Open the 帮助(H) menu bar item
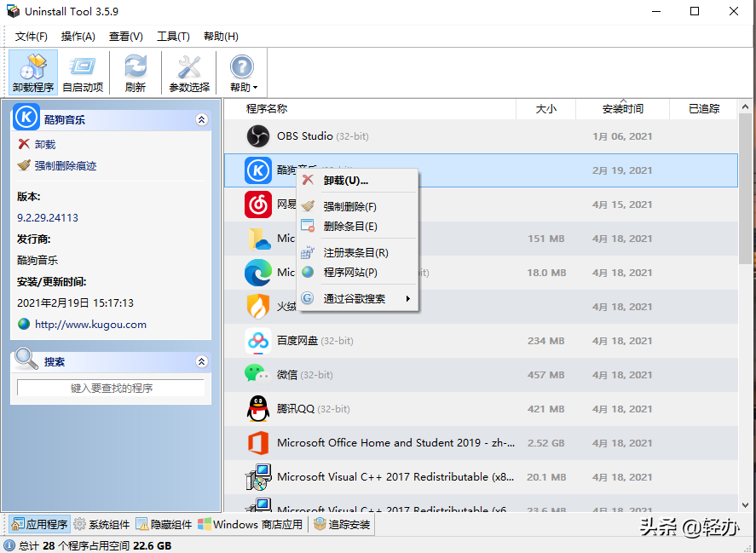Screen dimensions: 756x553 221,37
